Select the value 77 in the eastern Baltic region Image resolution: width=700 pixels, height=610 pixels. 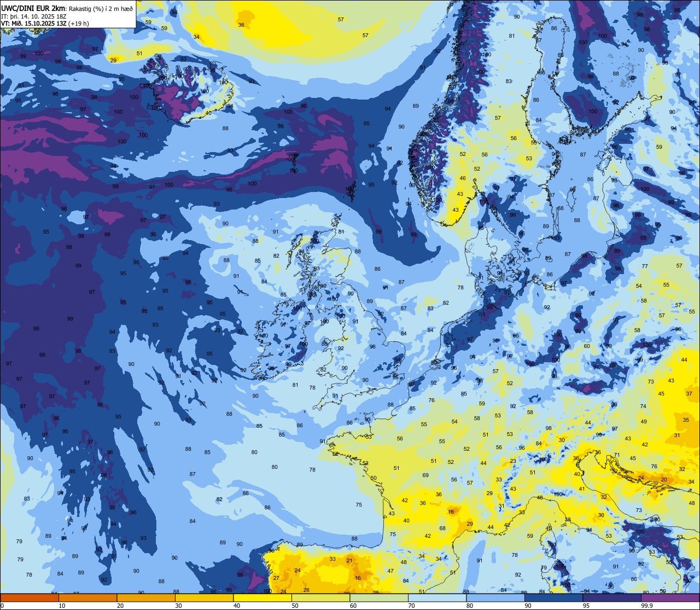(645, 266)
